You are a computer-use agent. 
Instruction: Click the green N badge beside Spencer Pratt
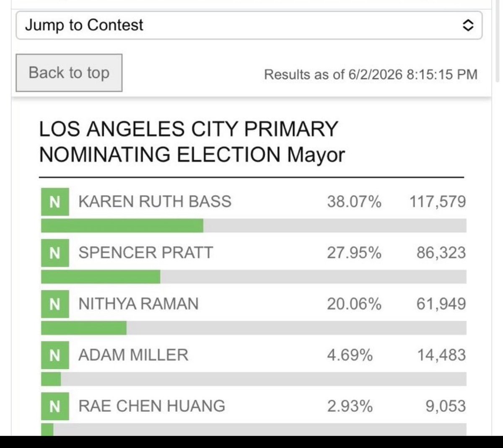[x=55, y=253]
